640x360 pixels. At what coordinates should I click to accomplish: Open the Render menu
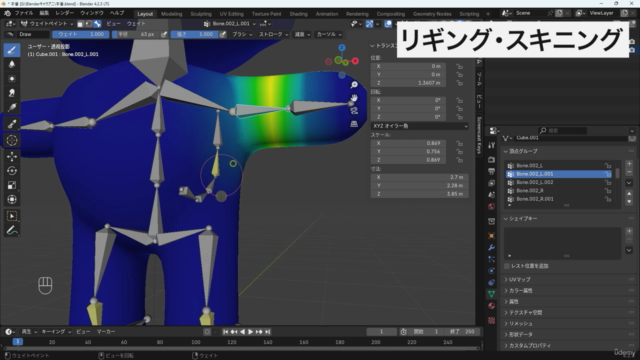pyautogui.click(x=64, y=13)
